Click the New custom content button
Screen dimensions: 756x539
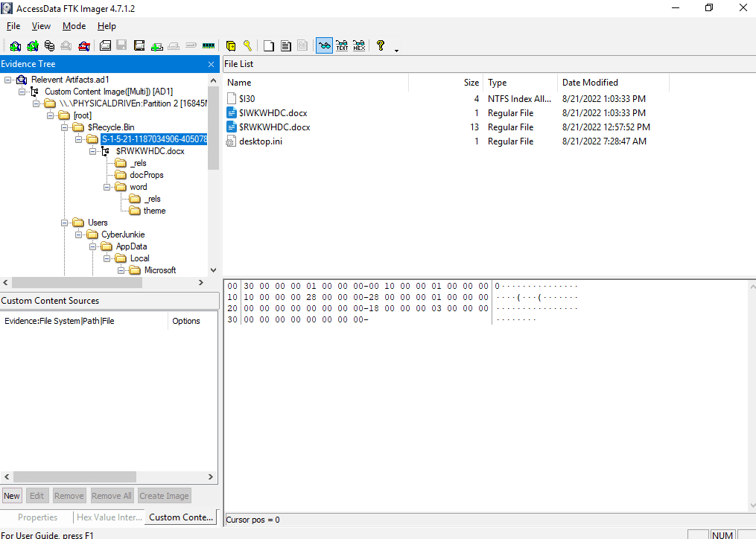(x=12, y=496)
